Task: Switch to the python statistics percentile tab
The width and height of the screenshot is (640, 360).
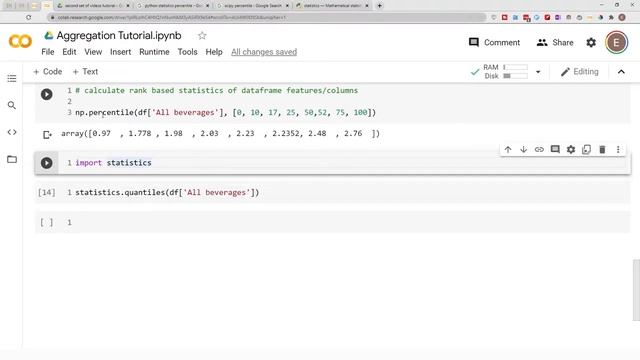Action: (172, 6)
